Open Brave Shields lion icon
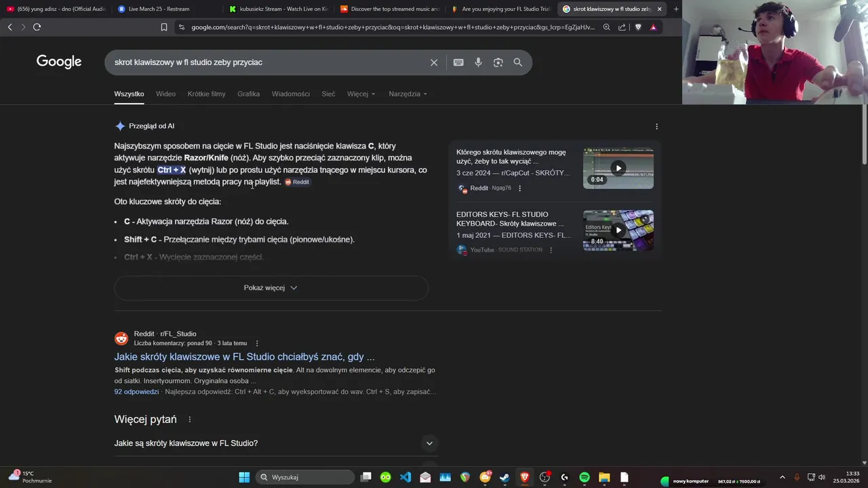The image size is (868, 488). click(x=638, y=27)
